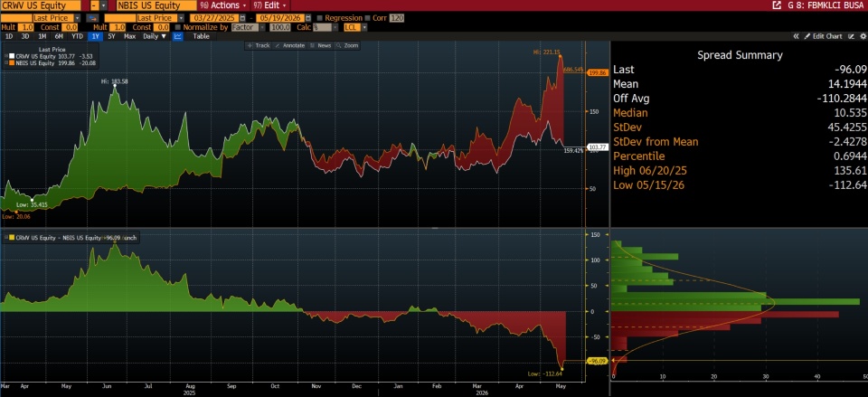Enable the Corr checkbox

coord(368,18)
